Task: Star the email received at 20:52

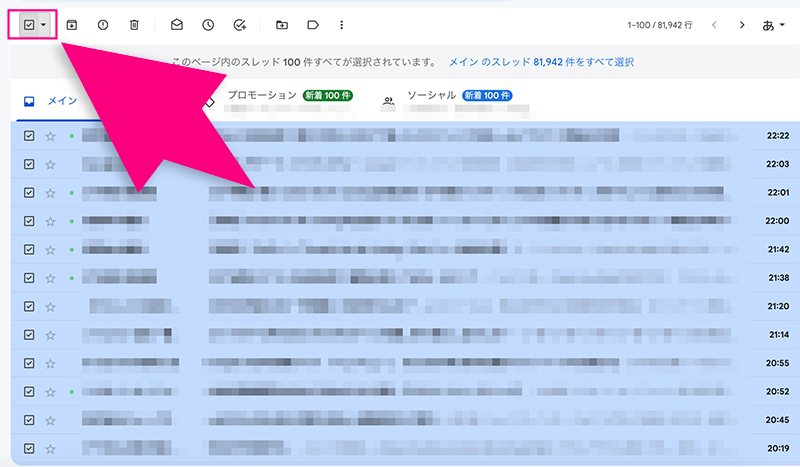Action: (x=50, y=392)
